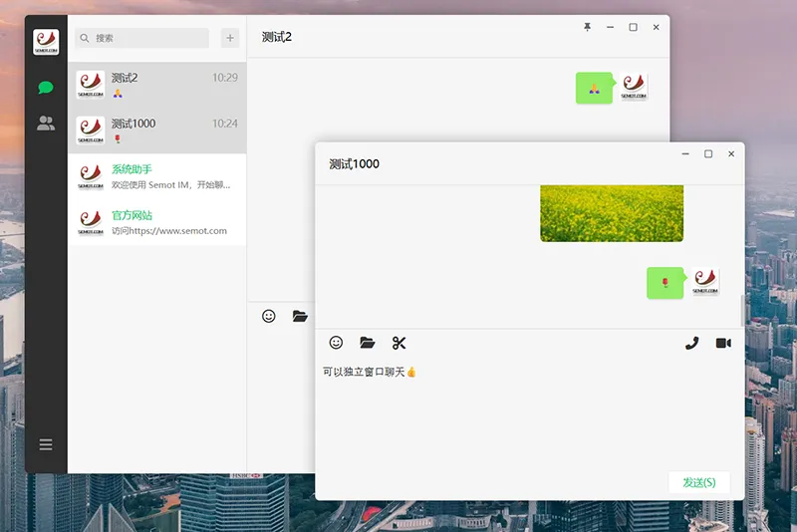Open file folder in 测试2 chat
797x532 pixels.
point(300,316)
